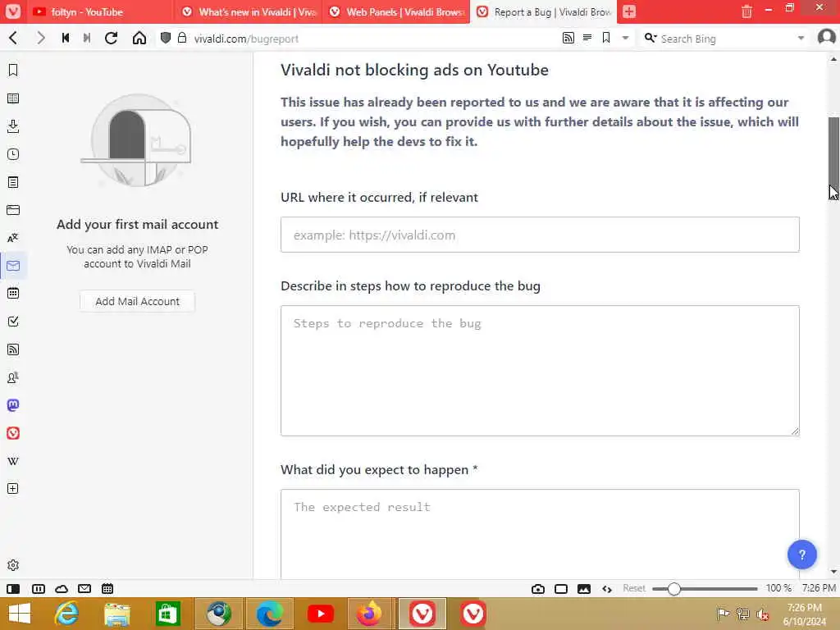Go forward in history
The image size is (840, 630).
[x=41, y=38]
